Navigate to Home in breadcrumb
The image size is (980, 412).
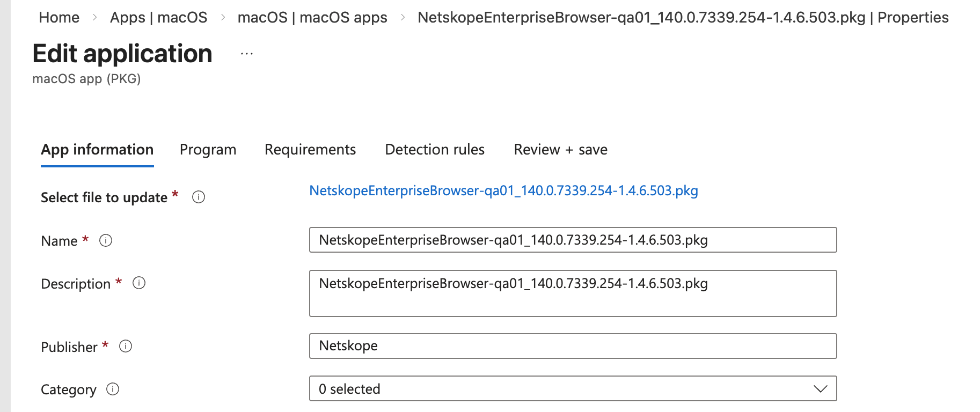(x=59, y=18)
